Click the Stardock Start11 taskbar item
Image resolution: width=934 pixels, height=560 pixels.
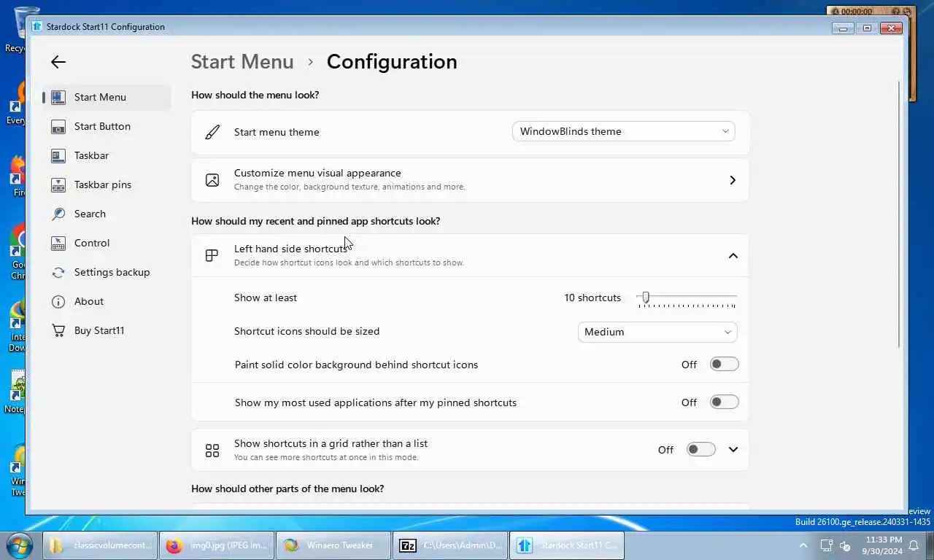pyautogui.click(x=567, y=545)
